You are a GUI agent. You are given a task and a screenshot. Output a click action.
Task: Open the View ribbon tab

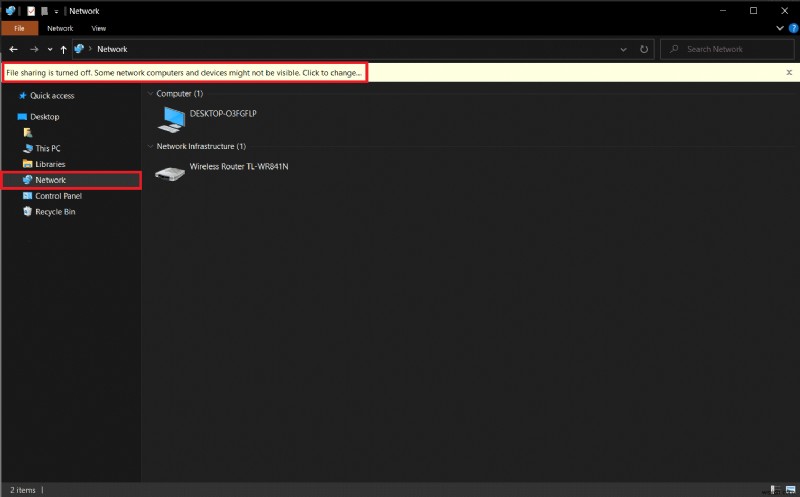(x=98, y=29)
